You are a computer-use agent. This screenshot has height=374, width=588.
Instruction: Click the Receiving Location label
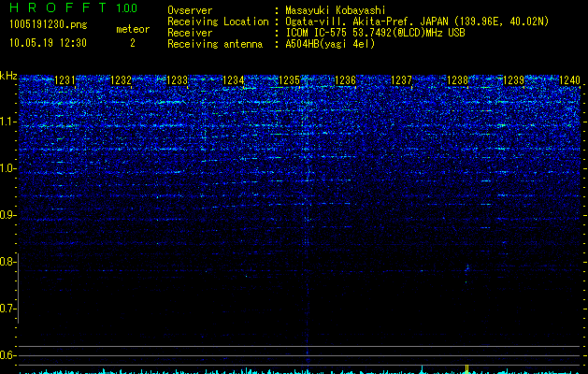[x=218, y=22]
